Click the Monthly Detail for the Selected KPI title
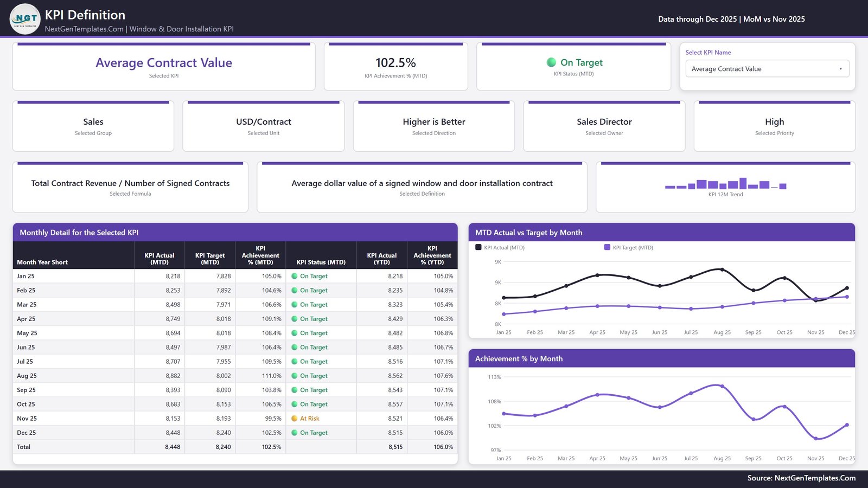This screenshot has height=488, width=868. pos(79,233)
